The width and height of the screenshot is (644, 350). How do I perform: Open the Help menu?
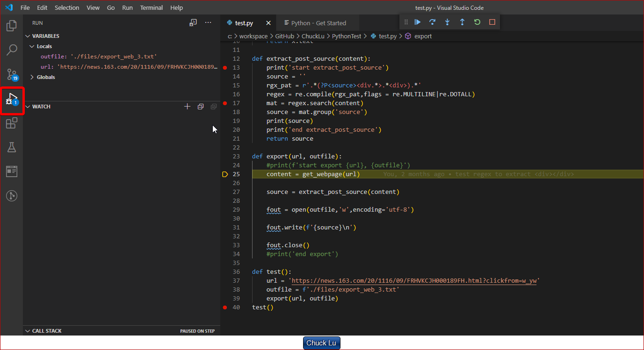(x=177, y=7)
